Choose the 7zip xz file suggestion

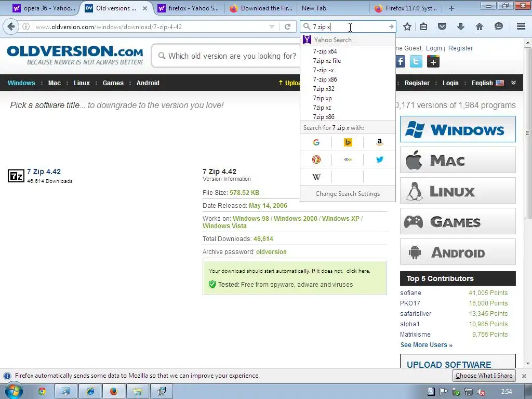348,61
